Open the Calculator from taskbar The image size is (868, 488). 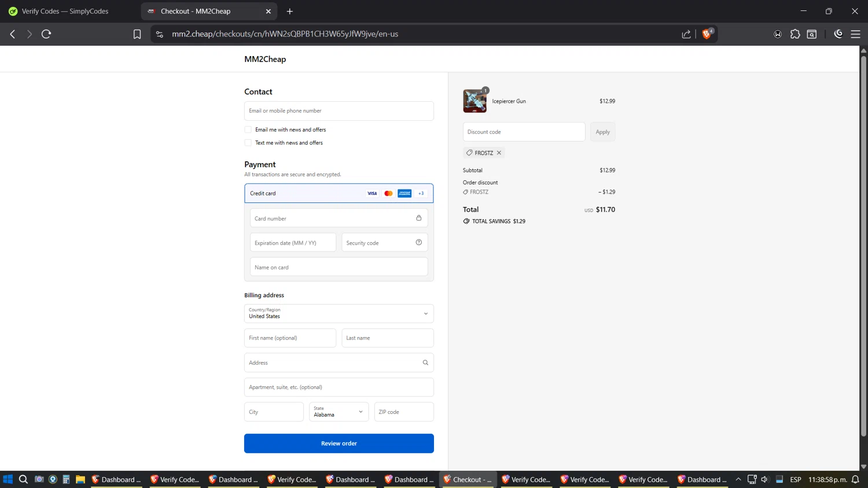(x=67, y=479)
